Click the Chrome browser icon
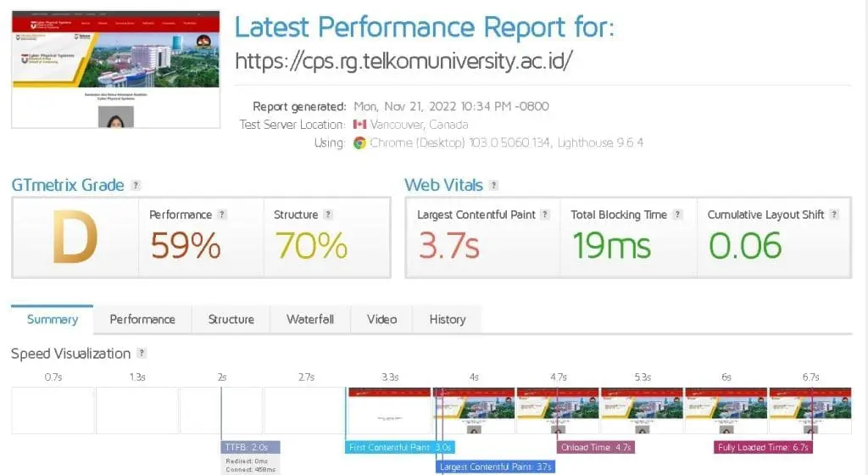Viewport: 868px width, 475px height. click(x=359, y=142)
